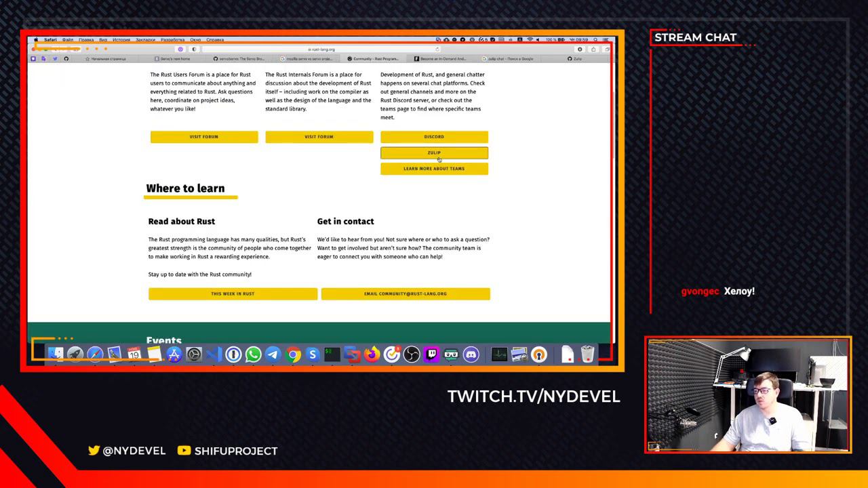Click 'Where to learn' heading
Viewport: 868px width, 488px height.
[185, 188]
